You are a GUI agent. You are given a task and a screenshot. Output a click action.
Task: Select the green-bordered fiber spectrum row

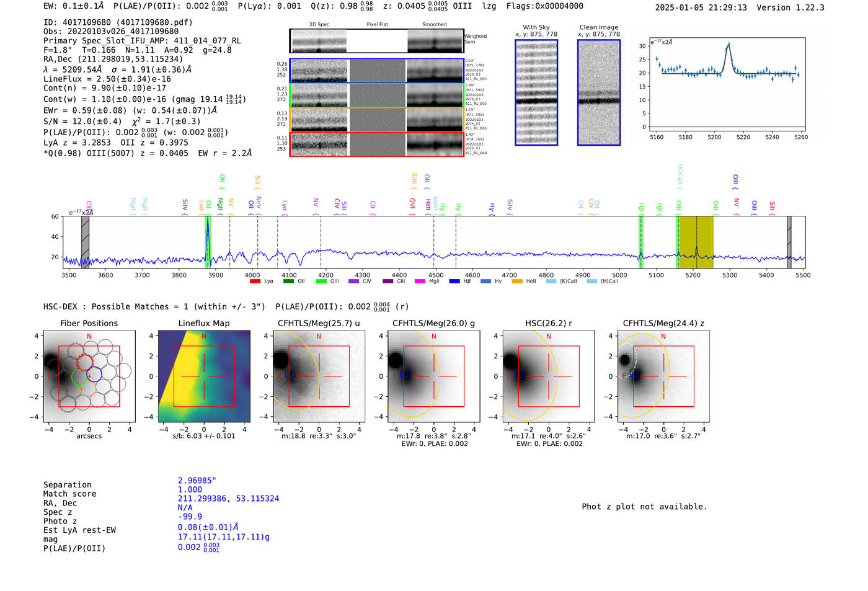click(x=377, y=95)
